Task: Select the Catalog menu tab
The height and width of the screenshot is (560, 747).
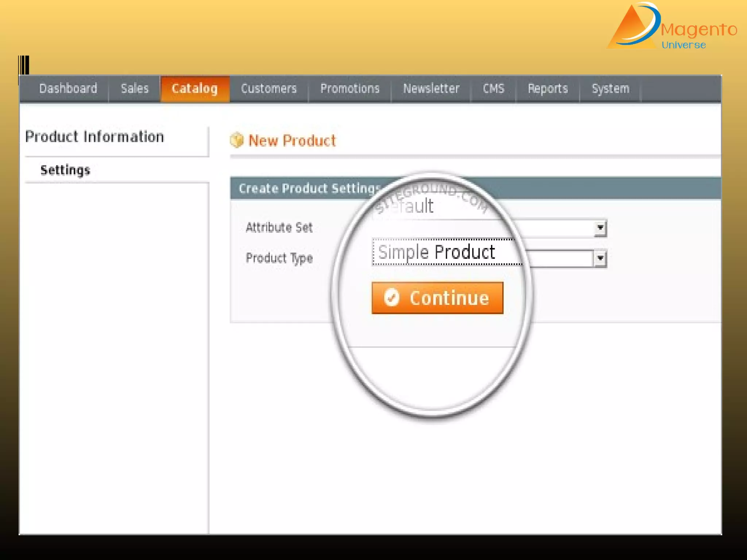Action: point(195,89)
